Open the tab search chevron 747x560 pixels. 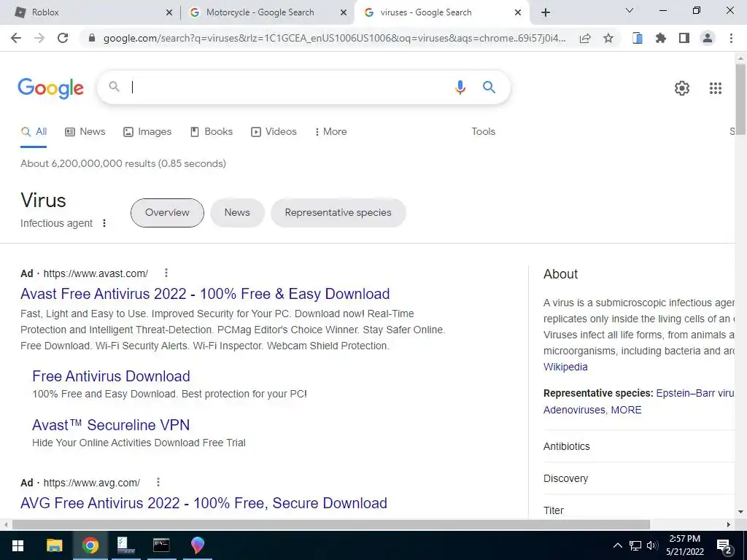coord(630,10)
